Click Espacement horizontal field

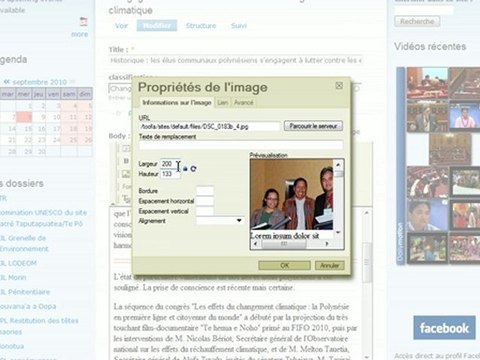tap(205, 201)
